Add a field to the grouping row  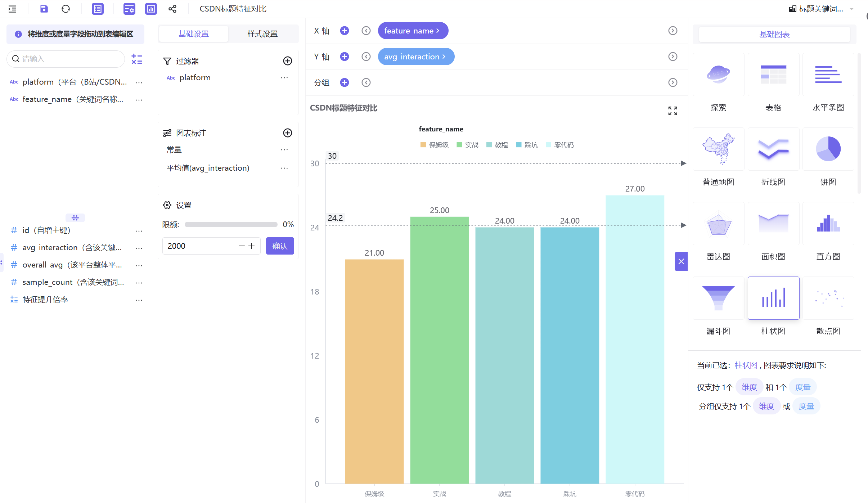(345, 82)
